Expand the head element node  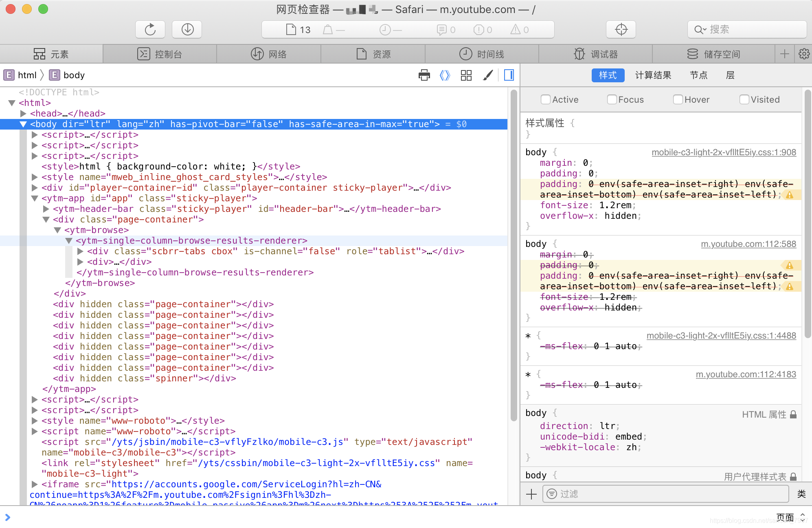pyautogui.click(x=23, y=113)
